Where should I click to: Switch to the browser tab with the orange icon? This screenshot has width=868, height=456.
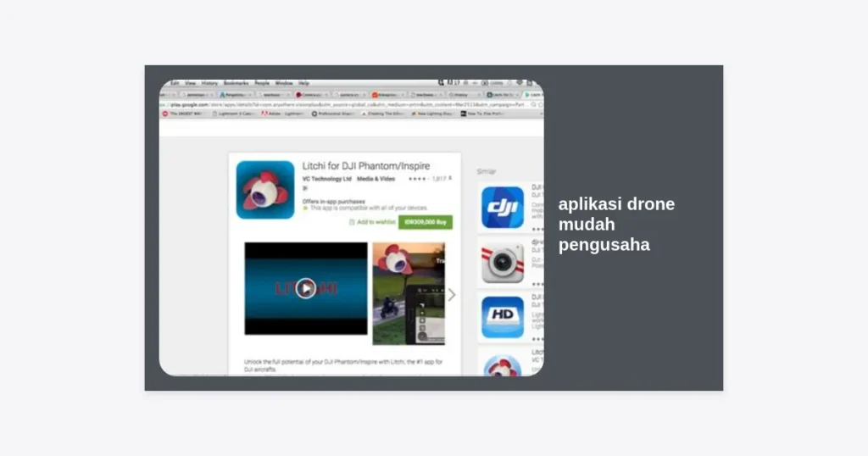point(387,95)
